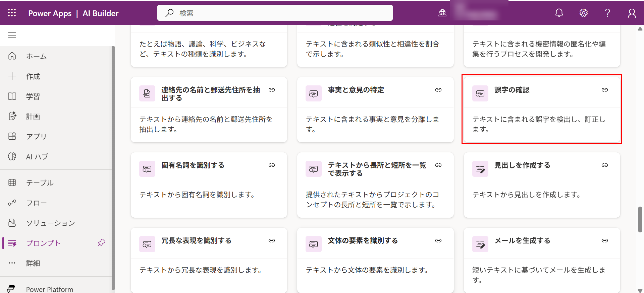Go to ホーム in the sidebar
This screenshot has width=644, height=293.
tap(36, 56)
